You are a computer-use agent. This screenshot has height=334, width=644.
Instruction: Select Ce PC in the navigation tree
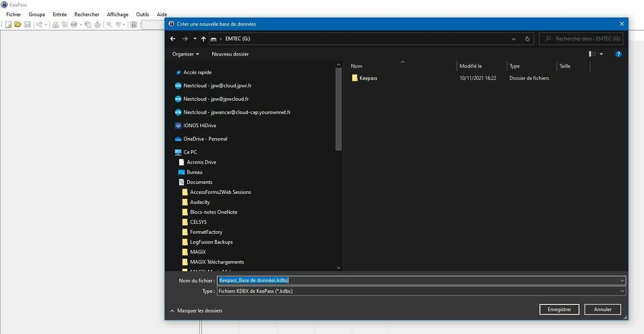tap(190, 152)
